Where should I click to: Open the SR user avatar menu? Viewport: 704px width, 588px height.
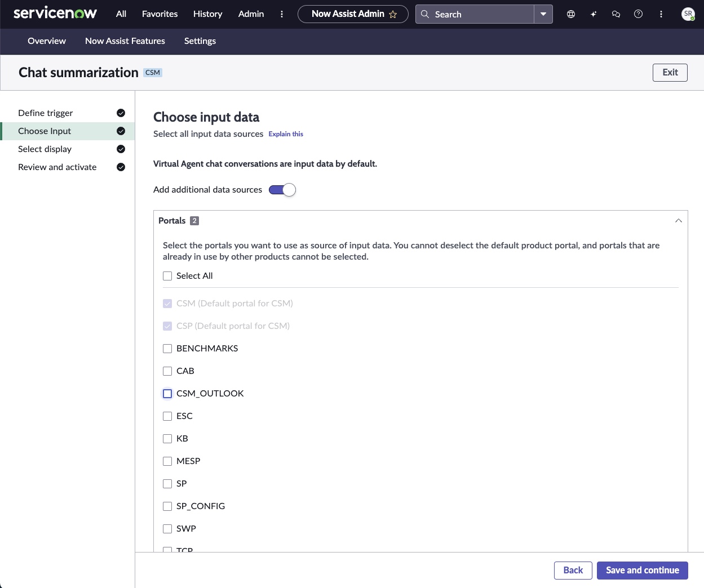pyautogui.click(x=688, y=14)
